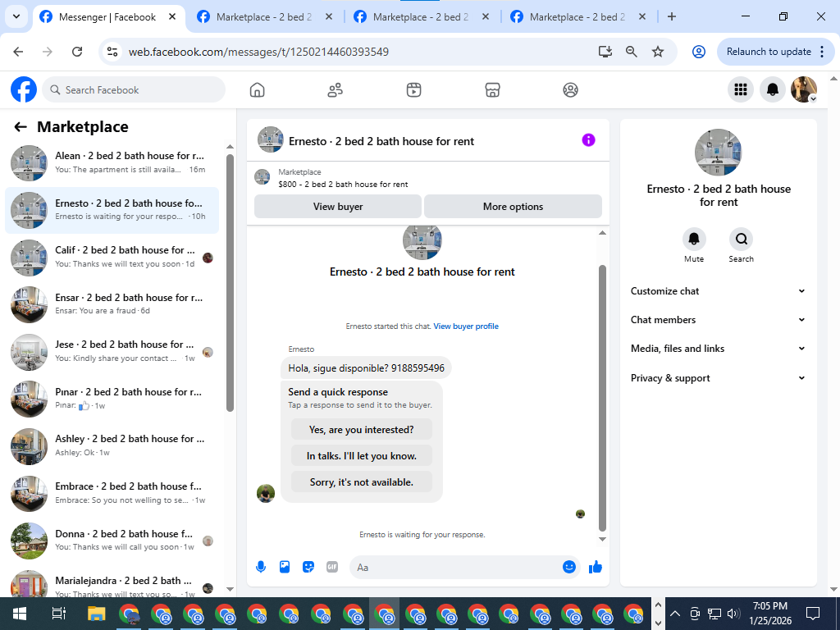840x630 pixels.
Task: Reload the page in Chrome toolbar
Action: [77, 52]
